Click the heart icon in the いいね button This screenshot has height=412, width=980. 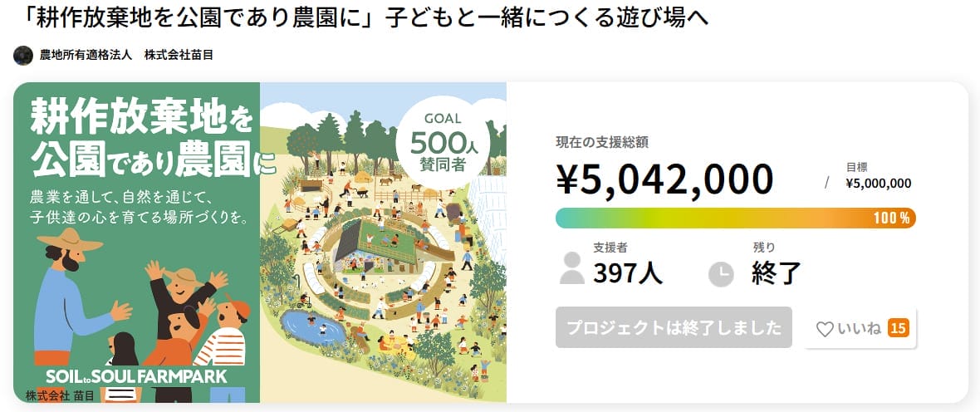pyautogui.click(x=824, y=329)
